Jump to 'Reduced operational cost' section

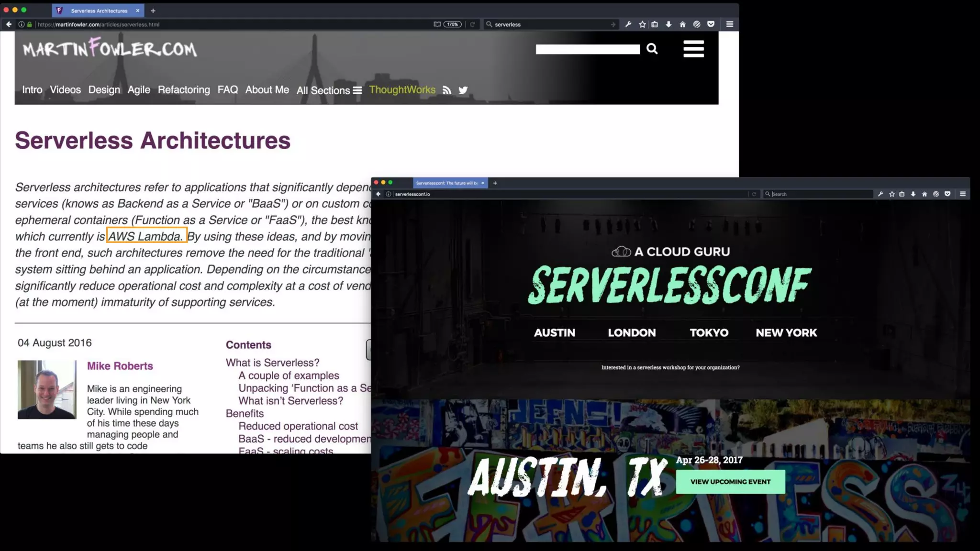[298, 426]
